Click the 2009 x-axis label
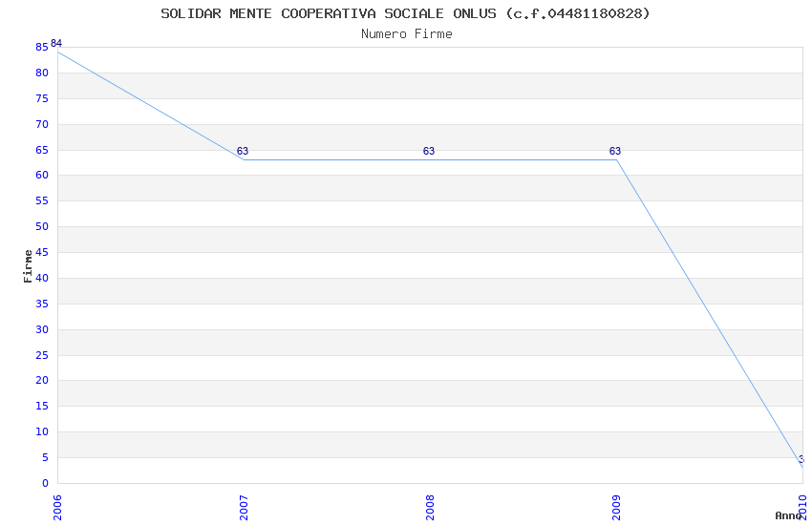 (x=616, y=508)
